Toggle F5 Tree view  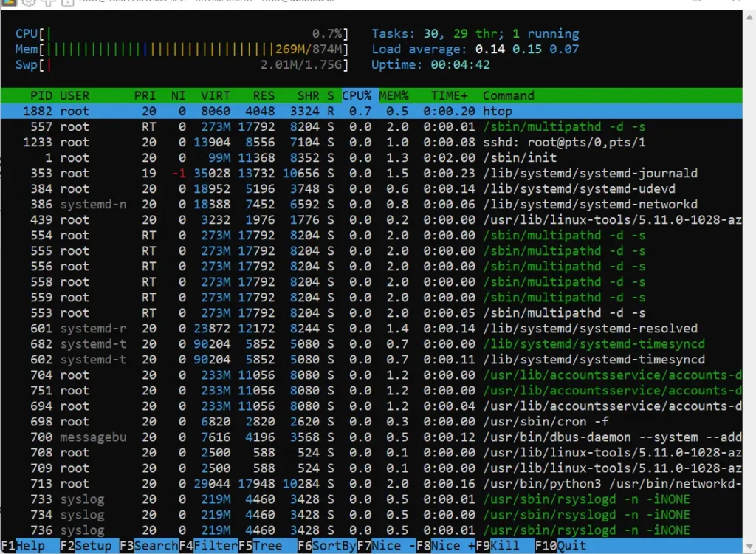263,546
